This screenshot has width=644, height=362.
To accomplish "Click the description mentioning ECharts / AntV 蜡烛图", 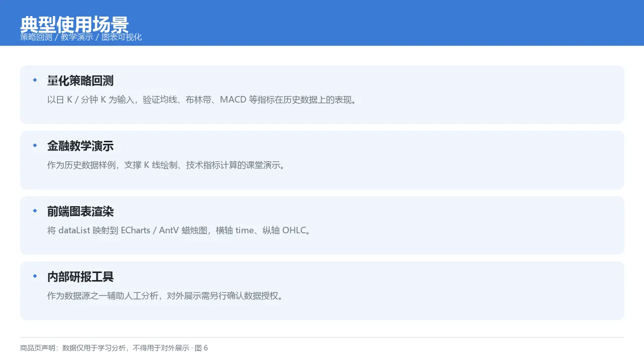I will (181, 230).
